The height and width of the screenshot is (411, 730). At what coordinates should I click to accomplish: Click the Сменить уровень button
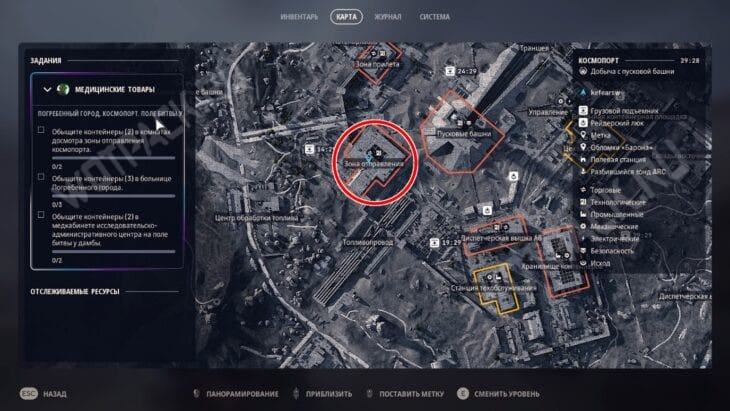498,394
